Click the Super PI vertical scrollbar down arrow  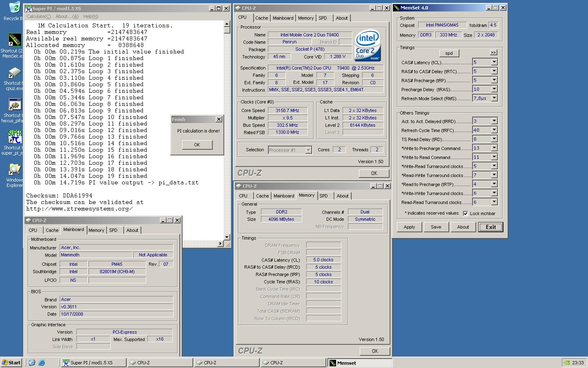[x=227, y=237]
